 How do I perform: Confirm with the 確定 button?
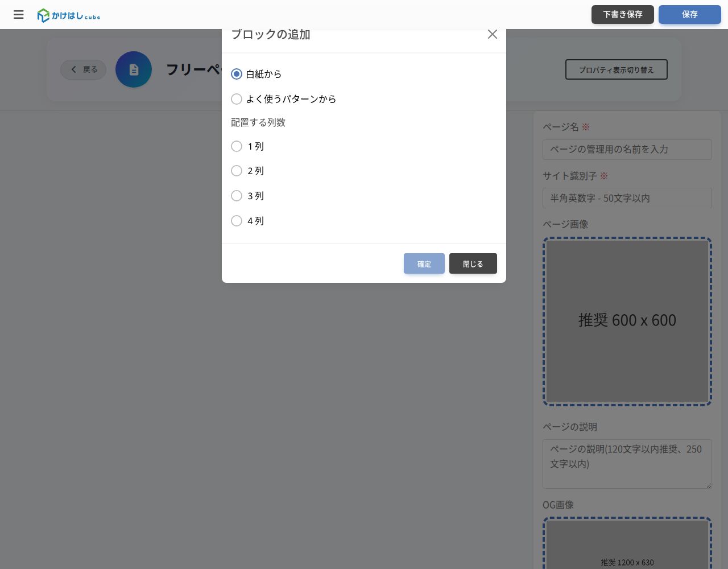pos(424,263)
